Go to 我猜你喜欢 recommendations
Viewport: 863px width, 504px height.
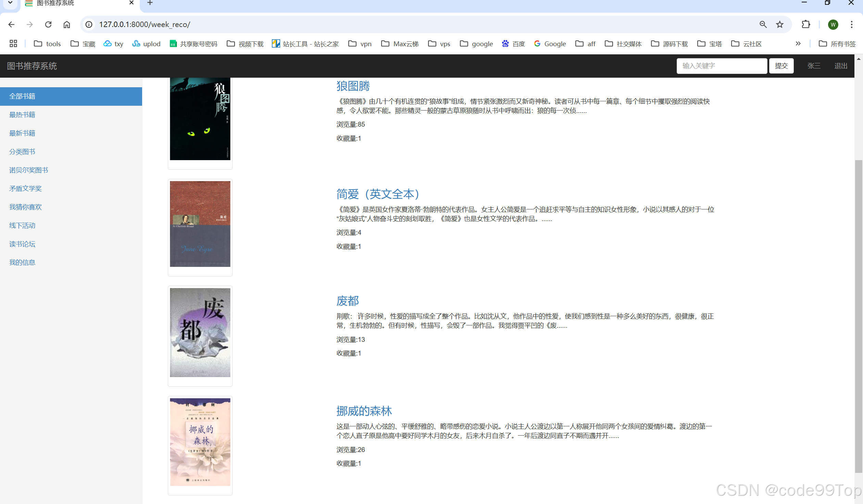tap(25, 207)
